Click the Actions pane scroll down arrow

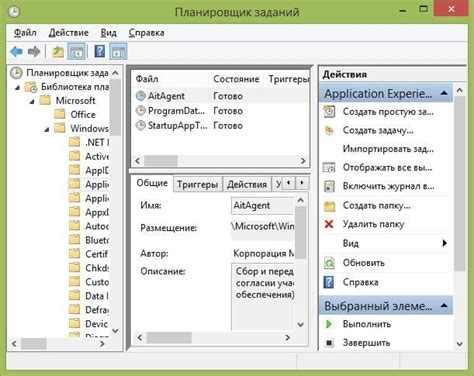point(460,344)
